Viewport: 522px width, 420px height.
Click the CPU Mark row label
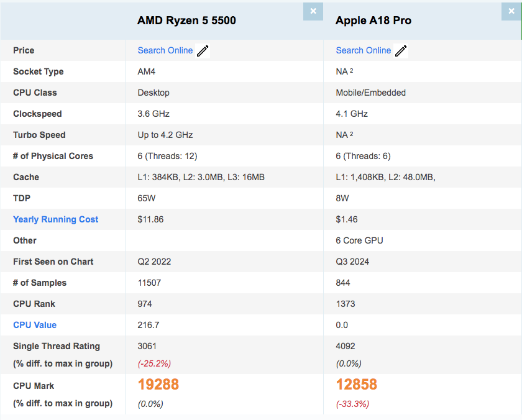34,386
